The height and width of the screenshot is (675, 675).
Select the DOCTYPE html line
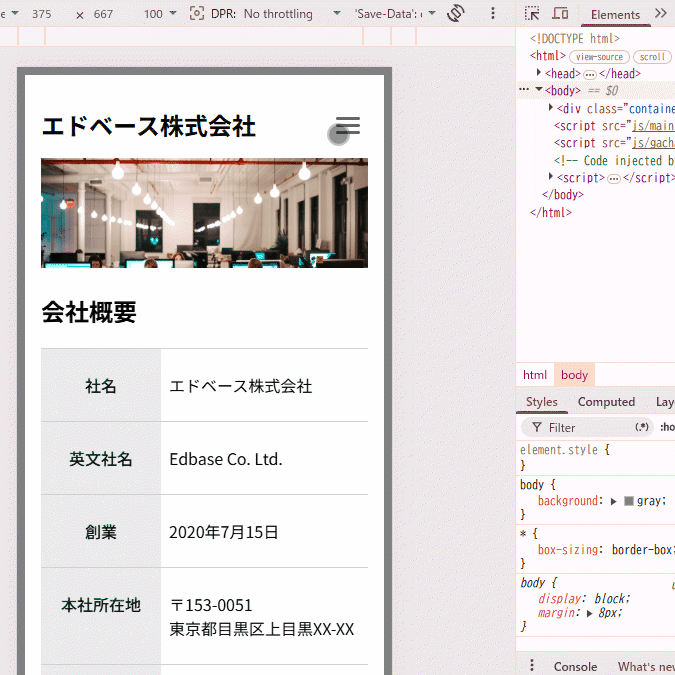[x=575, y=39]
